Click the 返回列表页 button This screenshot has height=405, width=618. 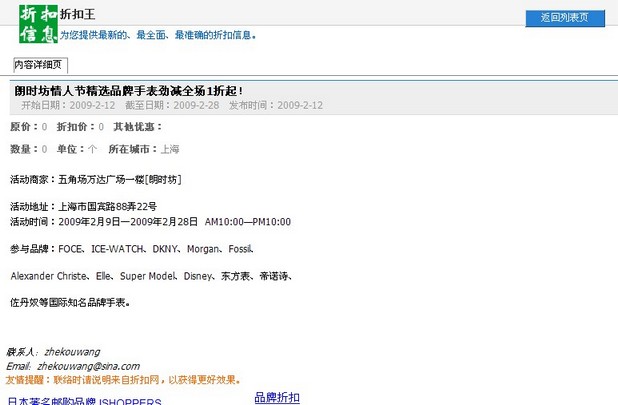(565, 18)
